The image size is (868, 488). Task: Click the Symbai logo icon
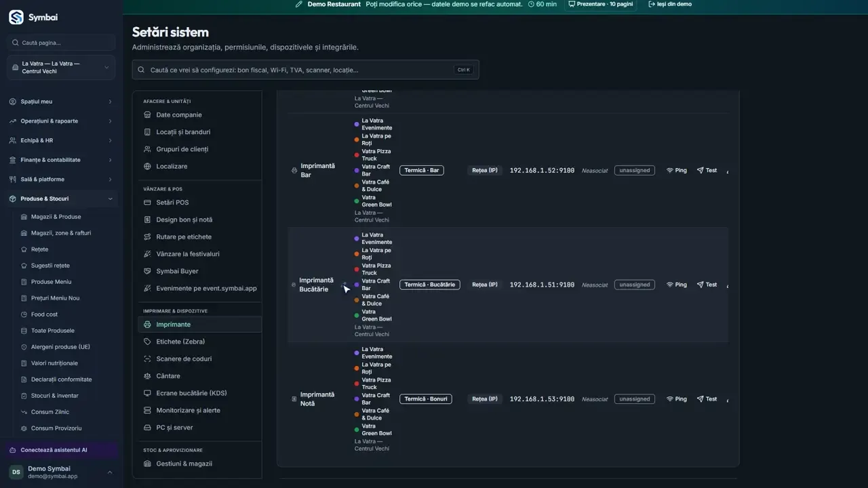16,18
